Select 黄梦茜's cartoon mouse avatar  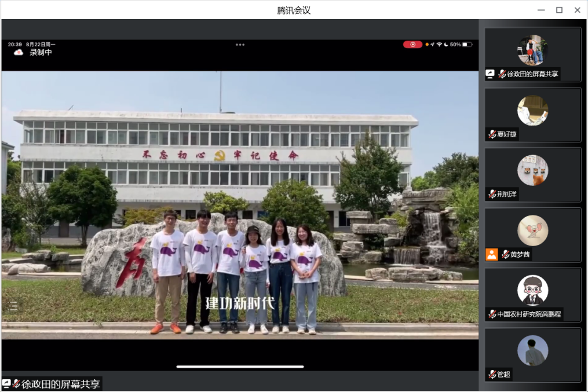532,230
